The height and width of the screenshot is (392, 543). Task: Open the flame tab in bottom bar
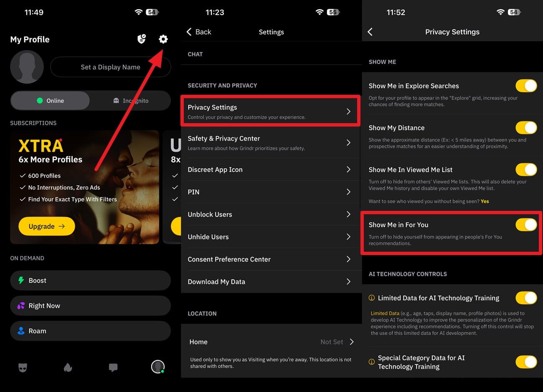(x=68, y=367)
